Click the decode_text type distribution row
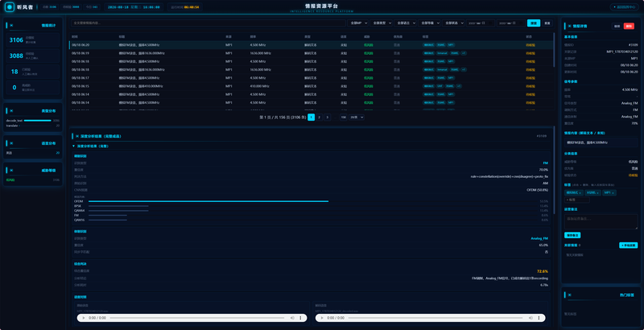The height and width of the screenshot is (330, 644). (x=33, y=121)
